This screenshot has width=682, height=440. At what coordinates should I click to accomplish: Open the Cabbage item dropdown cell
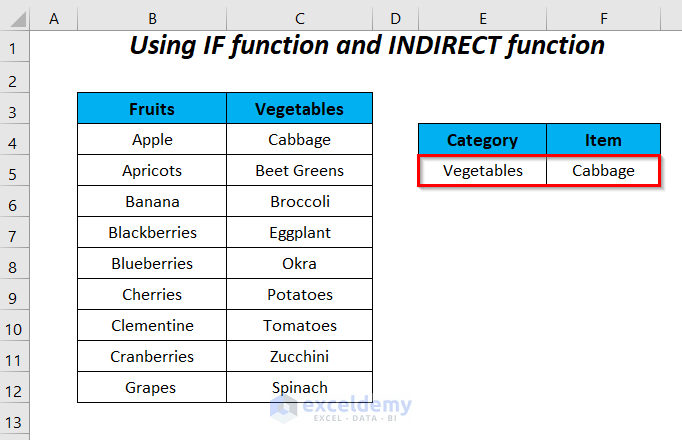[603, 171]
